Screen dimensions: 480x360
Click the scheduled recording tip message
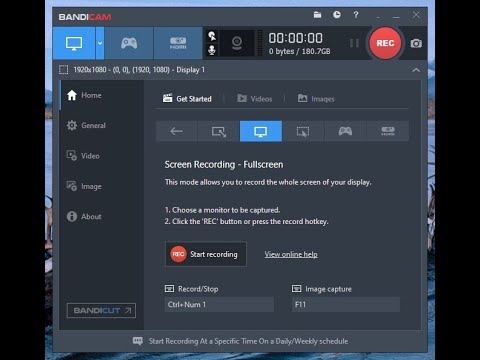pyautogui.click(x=248, y=341)
